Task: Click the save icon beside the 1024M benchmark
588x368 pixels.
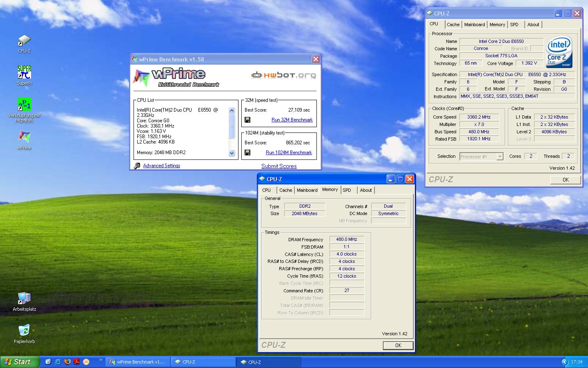Action: (x=247, y=153)
